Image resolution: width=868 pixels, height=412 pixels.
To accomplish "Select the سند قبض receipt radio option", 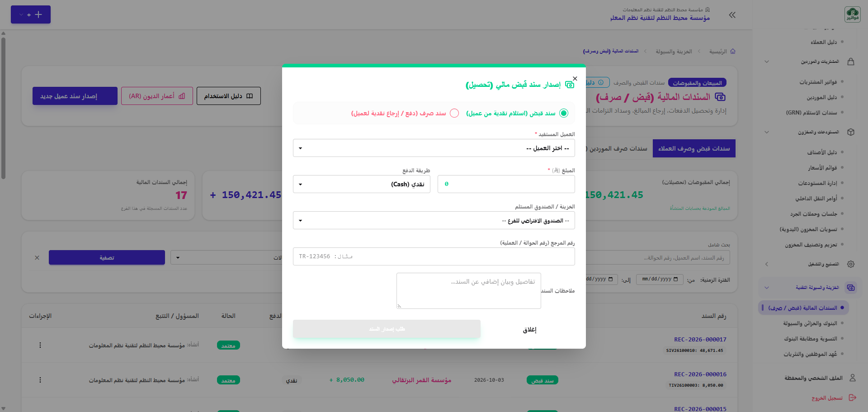I will click(563, 113).
